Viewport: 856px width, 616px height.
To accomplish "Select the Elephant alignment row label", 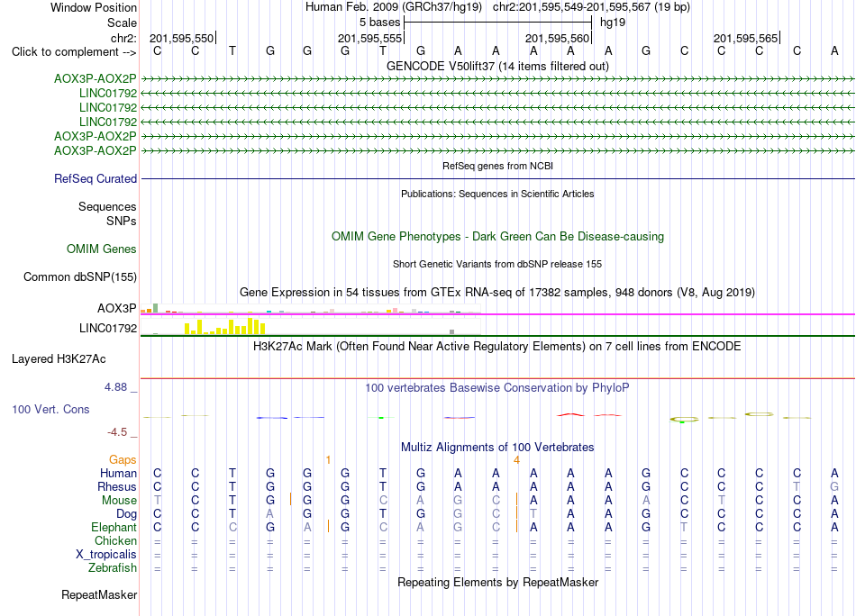I will 114,527.
